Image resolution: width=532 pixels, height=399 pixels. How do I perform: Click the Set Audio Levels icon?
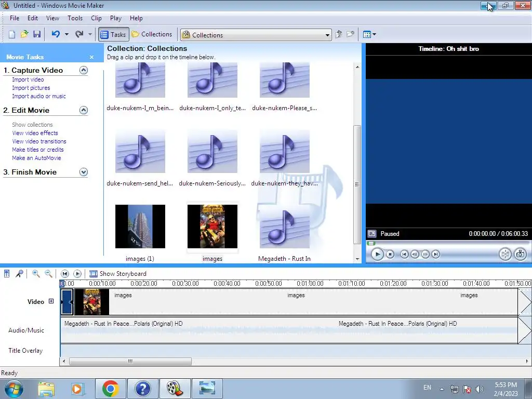tap(7, 274)
